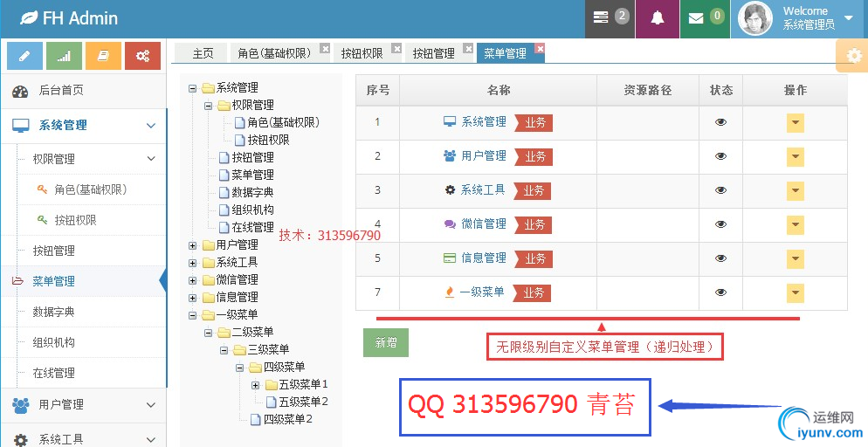Toggle the eye status for 用户管理 row
This screenshot has width=868, height=447.
point(720,156)
